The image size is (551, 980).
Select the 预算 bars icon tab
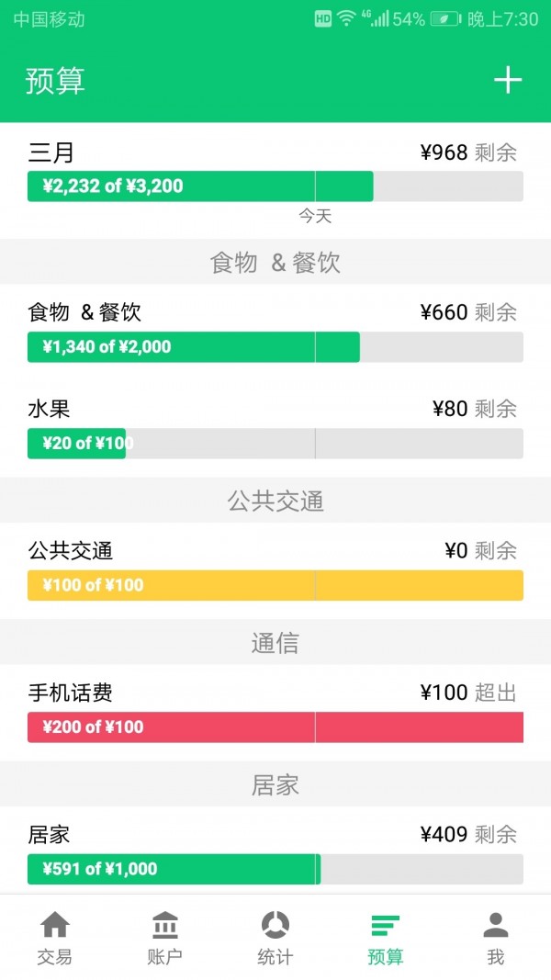click(x=386, y=937)
